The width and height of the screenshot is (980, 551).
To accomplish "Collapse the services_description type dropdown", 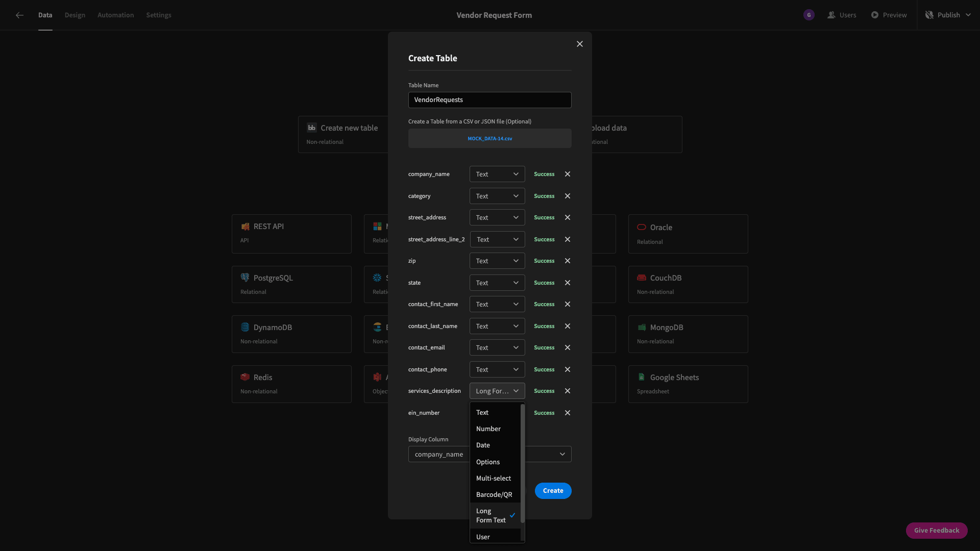I will (x=497, y=391).
